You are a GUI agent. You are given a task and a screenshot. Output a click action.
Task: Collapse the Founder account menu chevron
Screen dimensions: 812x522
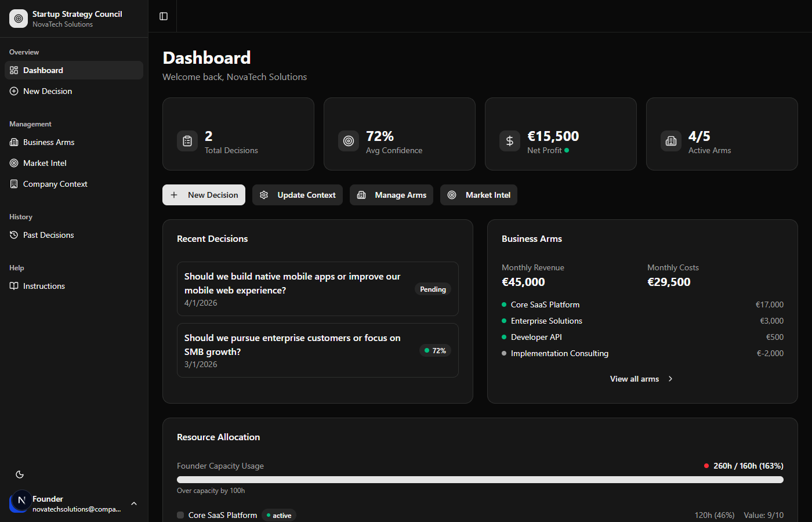click(134, 503)
